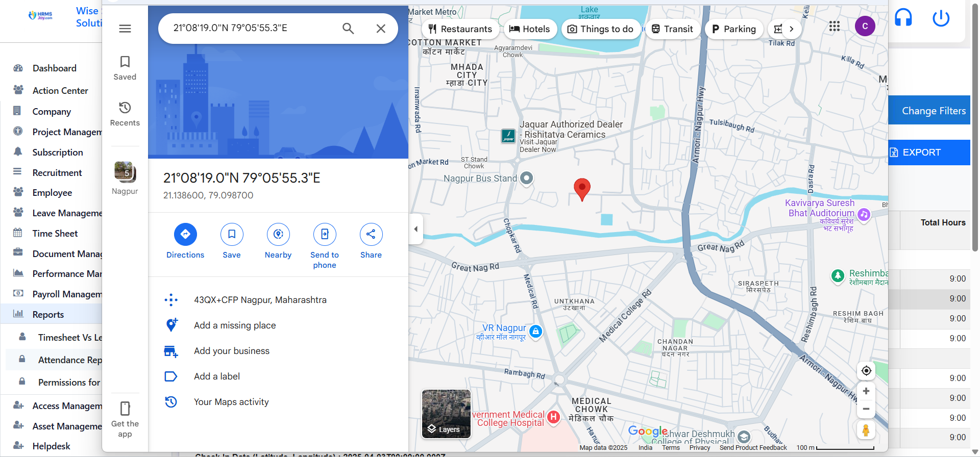This screenshot has height=457, width=980.
Task: Open Saved places in Maps sidebar
Action: point(125,68)
